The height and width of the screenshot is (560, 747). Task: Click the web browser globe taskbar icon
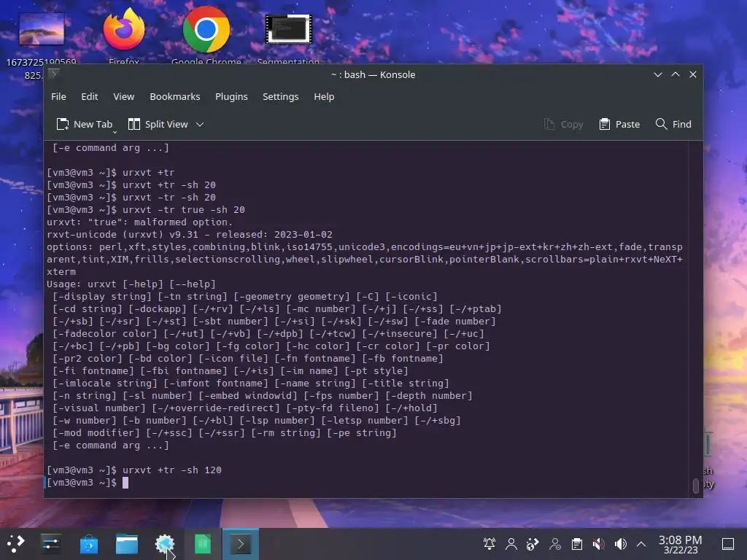[x=165, y=543]
